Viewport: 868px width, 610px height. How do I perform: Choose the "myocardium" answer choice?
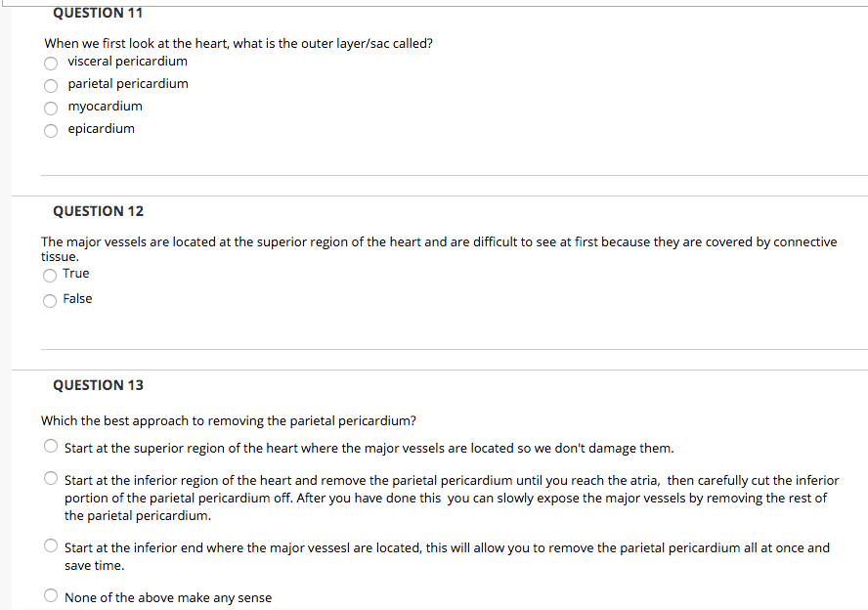(50, 108)
